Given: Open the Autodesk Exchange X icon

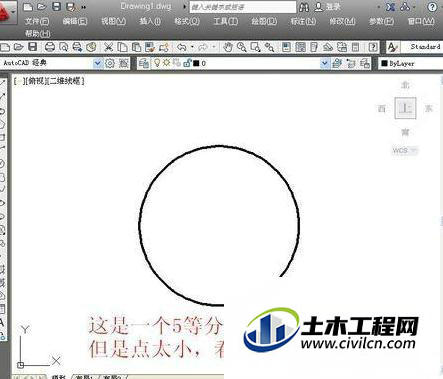Looking at the screenshot, I should [x=390, y=7].
